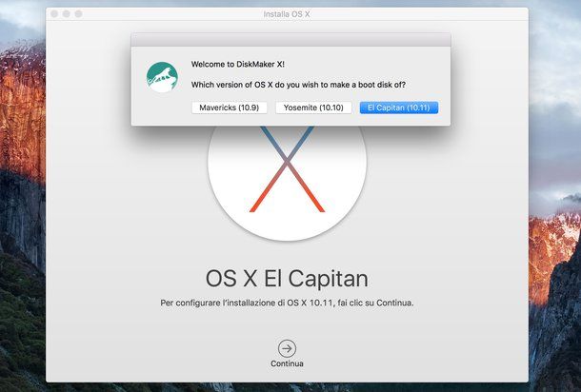Click the DiskMaker X lion icon
This screenshot has width=581, height=392.
coord(162,77)
